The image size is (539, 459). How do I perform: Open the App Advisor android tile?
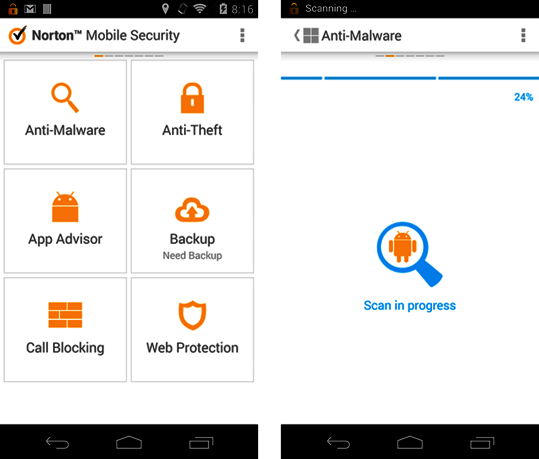(65, 221)
